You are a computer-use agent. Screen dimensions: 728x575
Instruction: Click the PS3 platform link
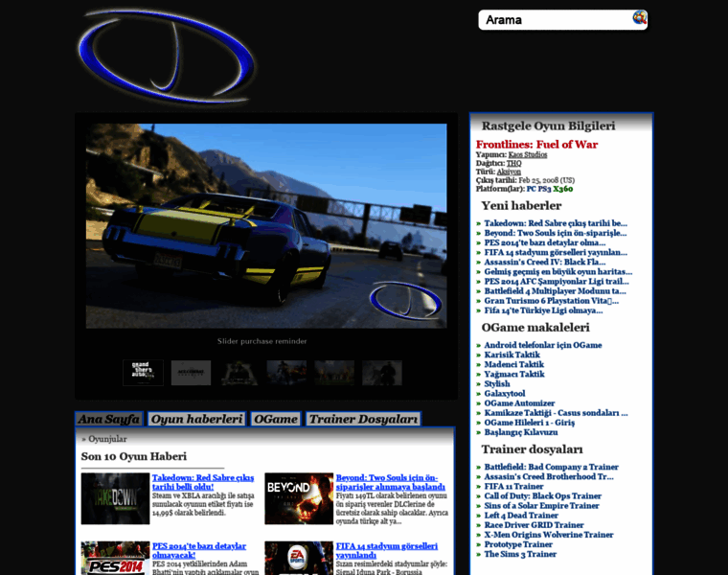(544, 189)
